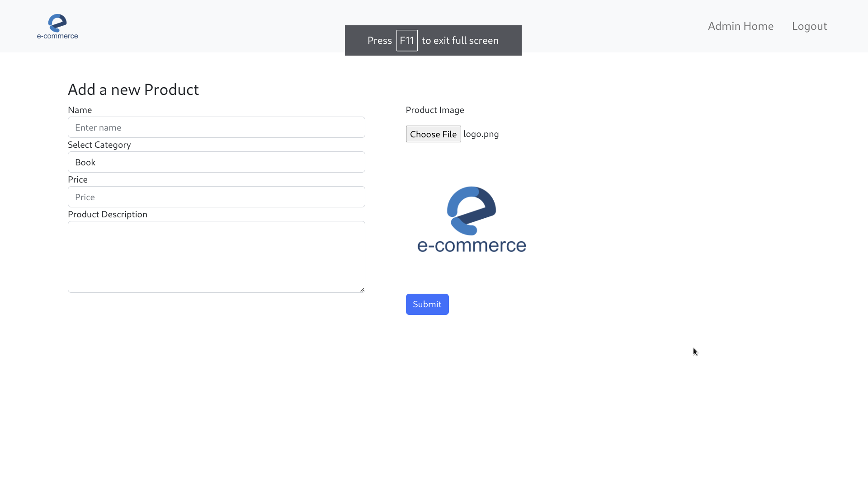Viewport: 868px width, 488px height.
Task: Click the logo.png filename label
Action: (x=481, y=134)
